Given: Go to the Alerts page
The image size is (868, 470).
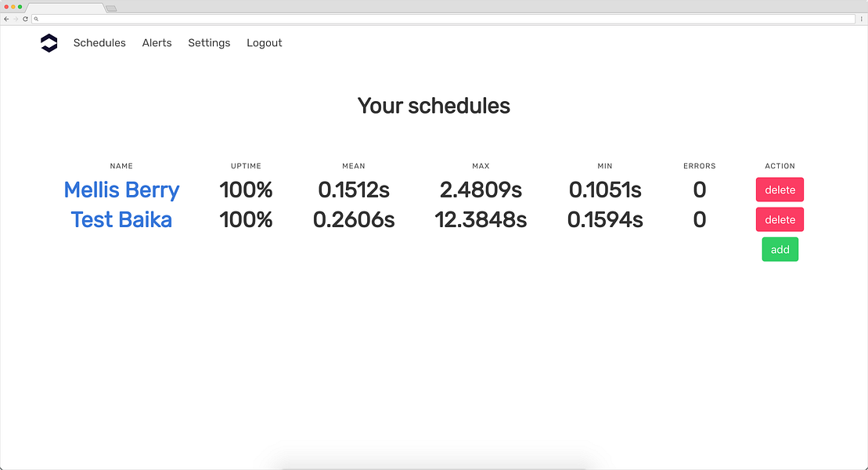Looking at the screenshot, I should pos(157,43).
